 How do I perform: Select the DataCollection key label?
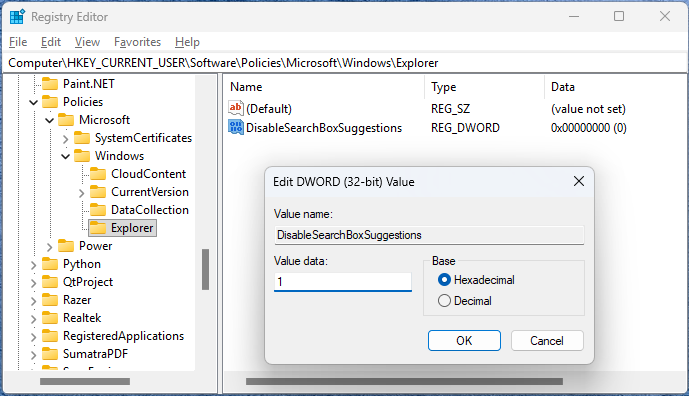150,210
